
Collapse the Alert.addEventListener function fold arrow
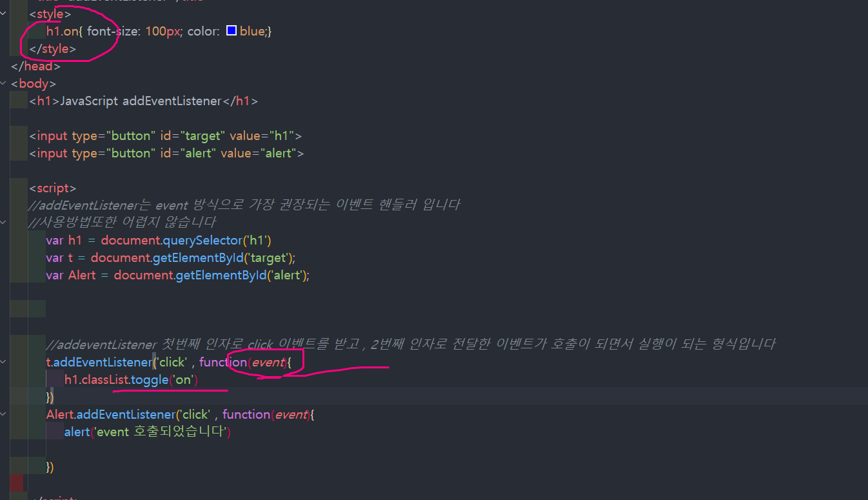[5, 414]
